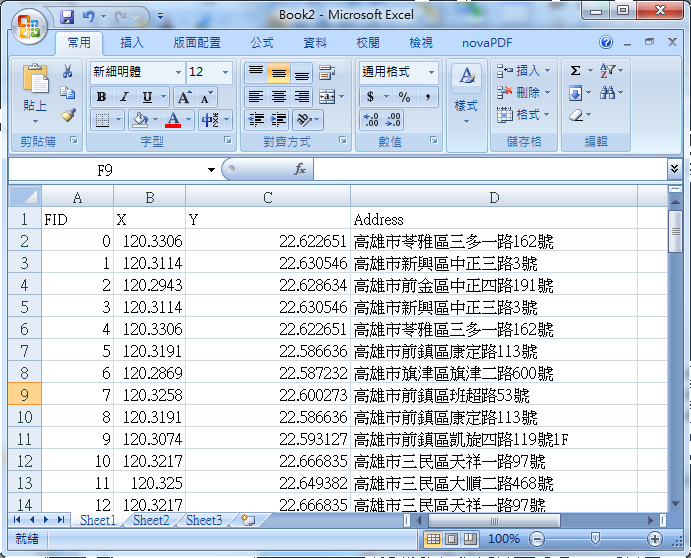The width and height of the screenshot is (691, 558).
Task: Click the zoom slider handle
Action: [x=596, y=539]
